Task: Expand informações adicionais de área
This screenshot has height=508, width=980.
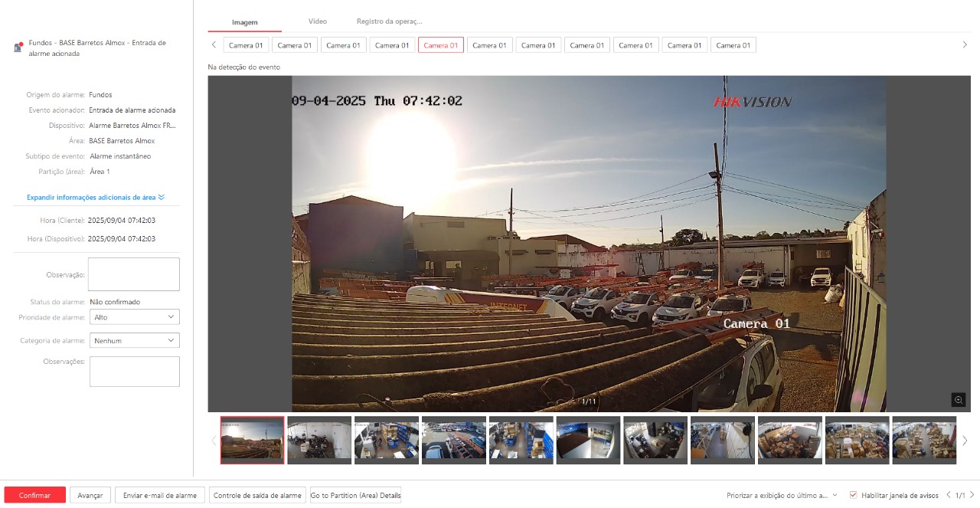Action: click(96, 197)
